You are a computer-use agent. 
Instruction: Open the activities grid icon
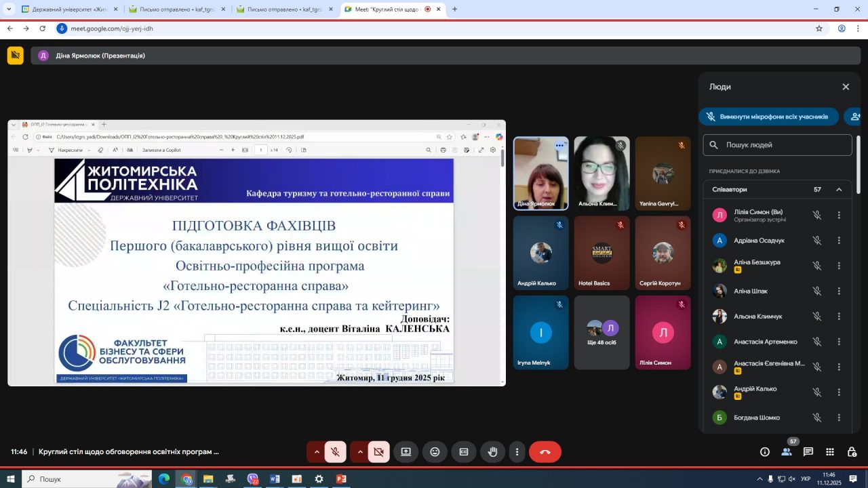coord(830,452)
